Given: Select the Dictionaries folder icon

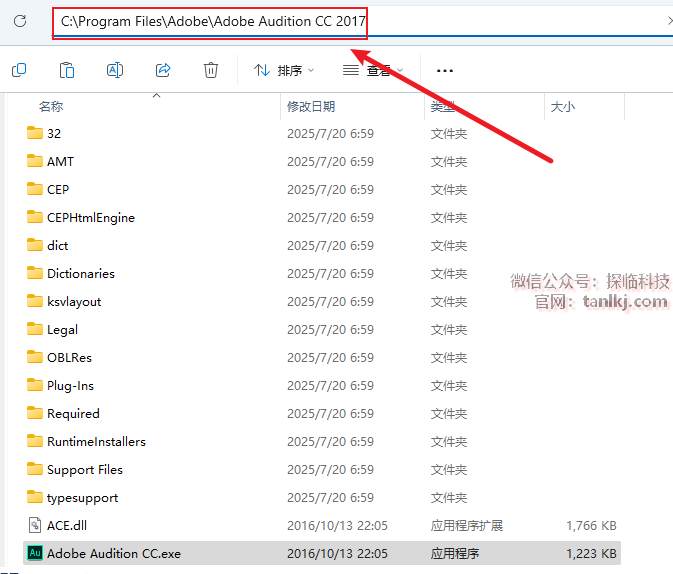Looking at the screenshot, I should coord(35,273).
